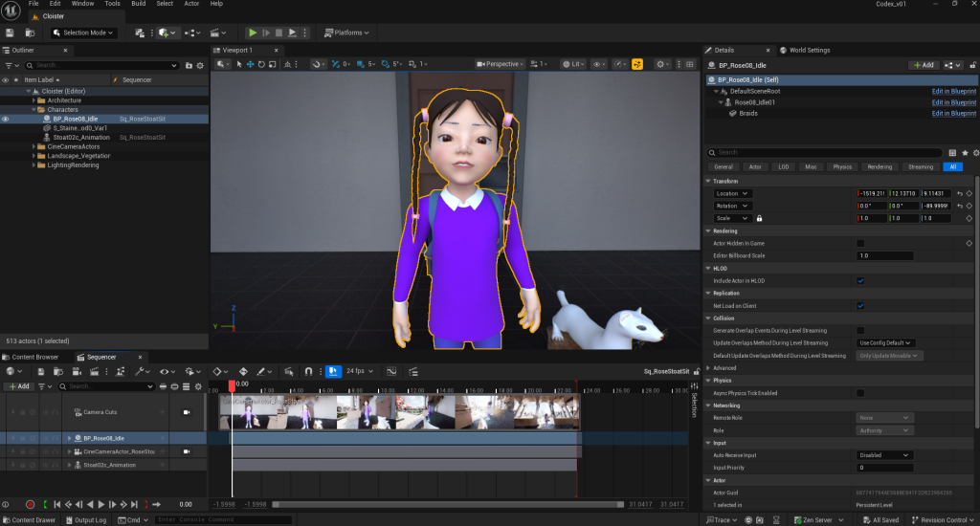Screen dimensions: 980x526
Task: Toggle visibility eye for BP_Rose08_Idle
Action: [x=6, y=120]
